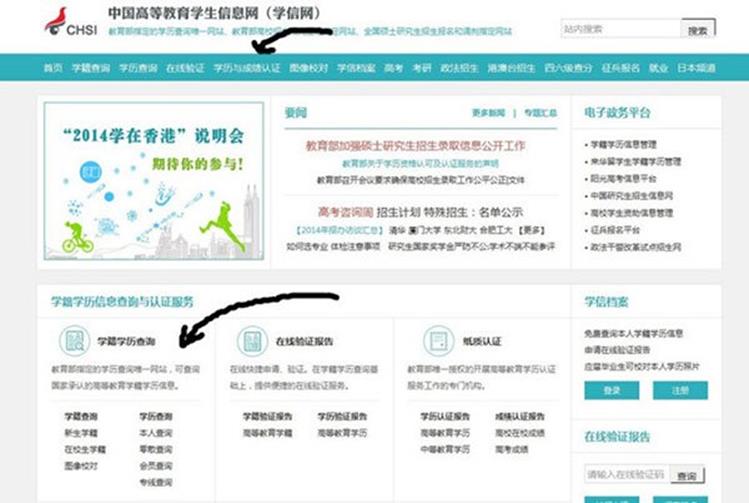The height and width of the screenshot is (503, 749).
Task: Click the 请输入在线验证码 input field
Action: click(624, 475)
